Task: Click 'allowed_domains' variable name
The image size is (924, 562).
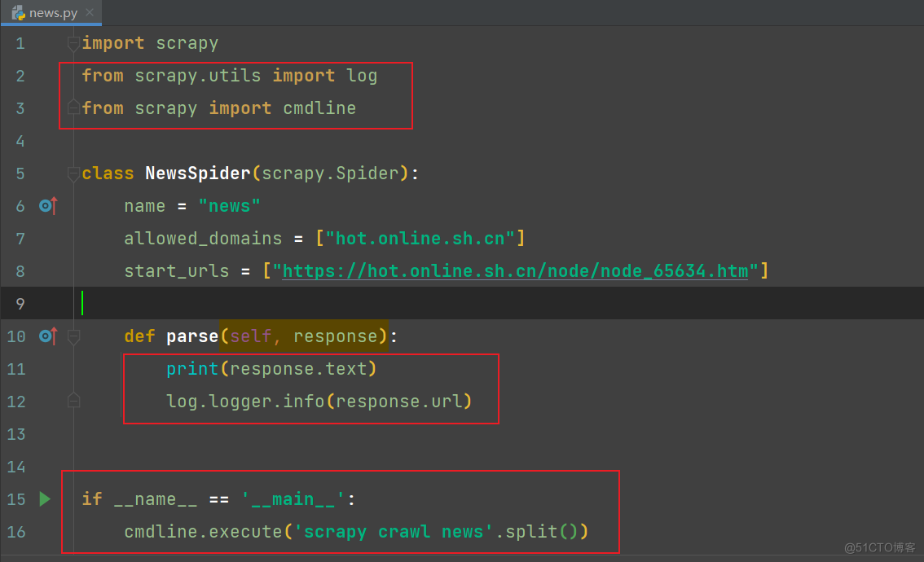Action: pos(203,239)
